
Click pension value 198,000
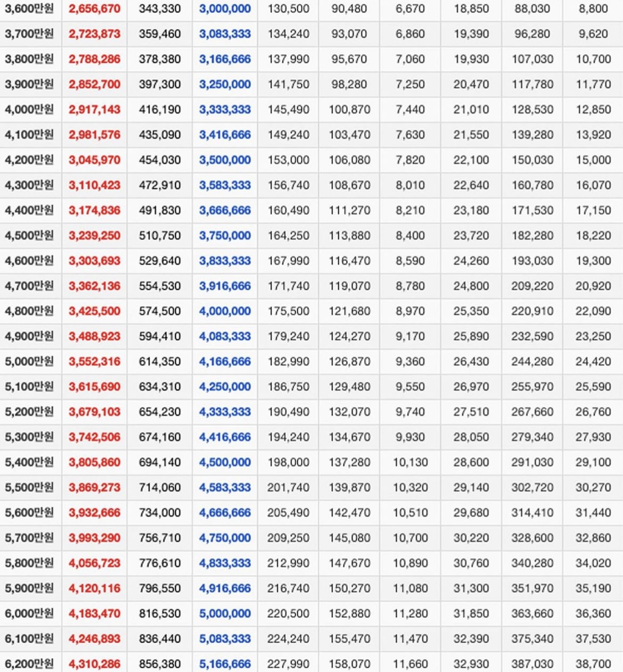point(288,462)
